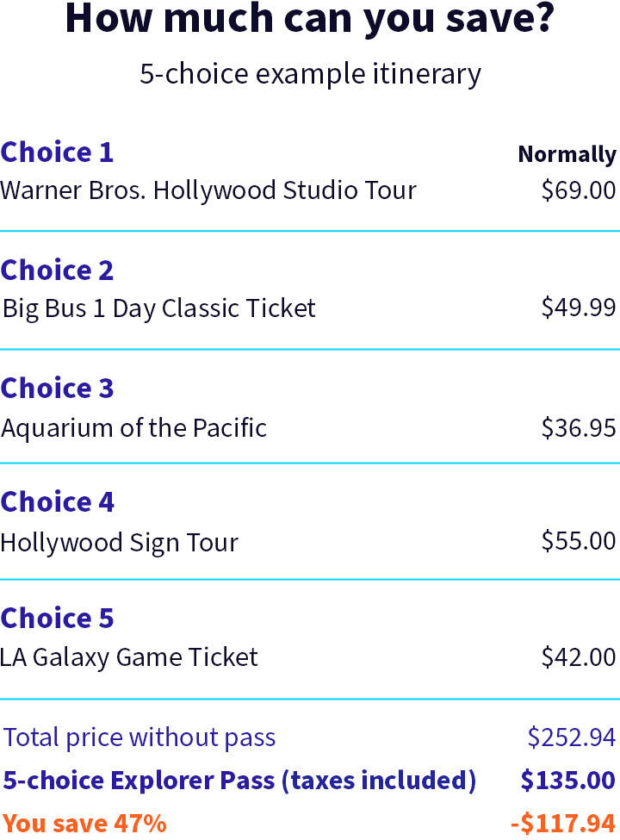Screen dimensions: 620x840
Task: Select the $49.99 price
Action: point(579,308)
